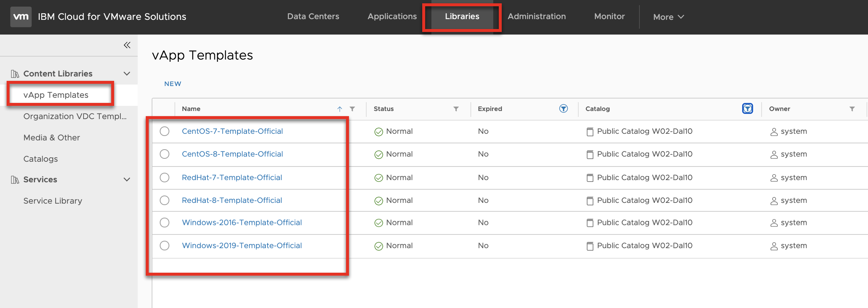
Task: Switch to the Data Centers tab
Action: (313, 17)
